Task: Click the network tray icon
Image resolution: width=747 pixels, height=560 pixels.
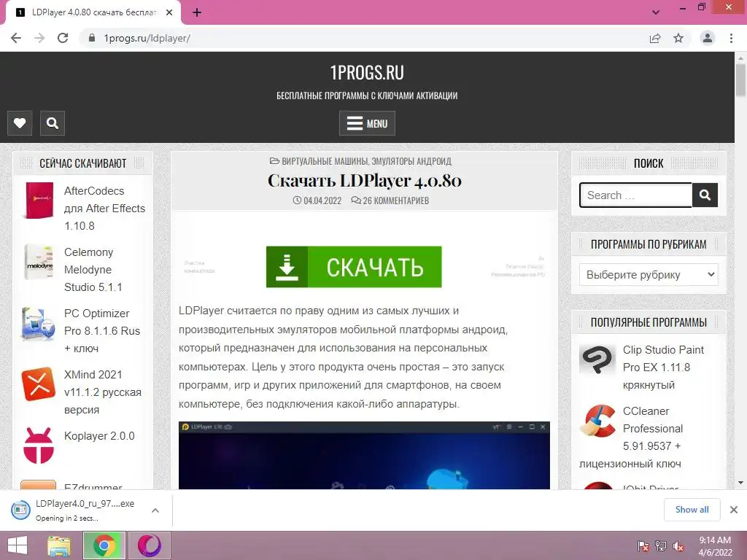Action: 661,546
